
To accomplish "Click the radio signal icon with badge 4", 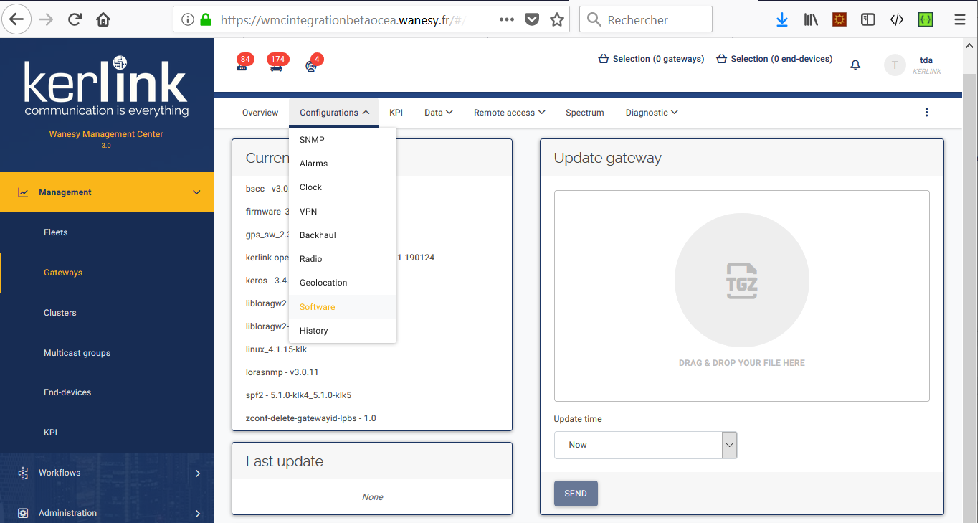I will coord(311,65).
